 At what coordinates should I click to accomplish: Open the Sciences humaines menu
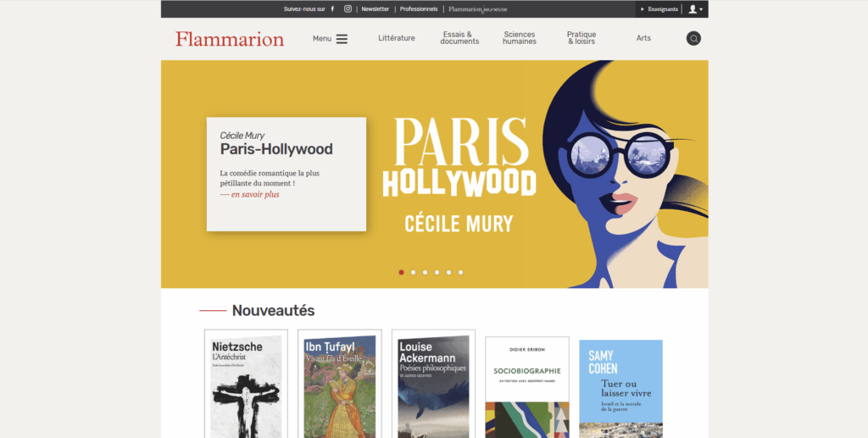pos(520,37)
